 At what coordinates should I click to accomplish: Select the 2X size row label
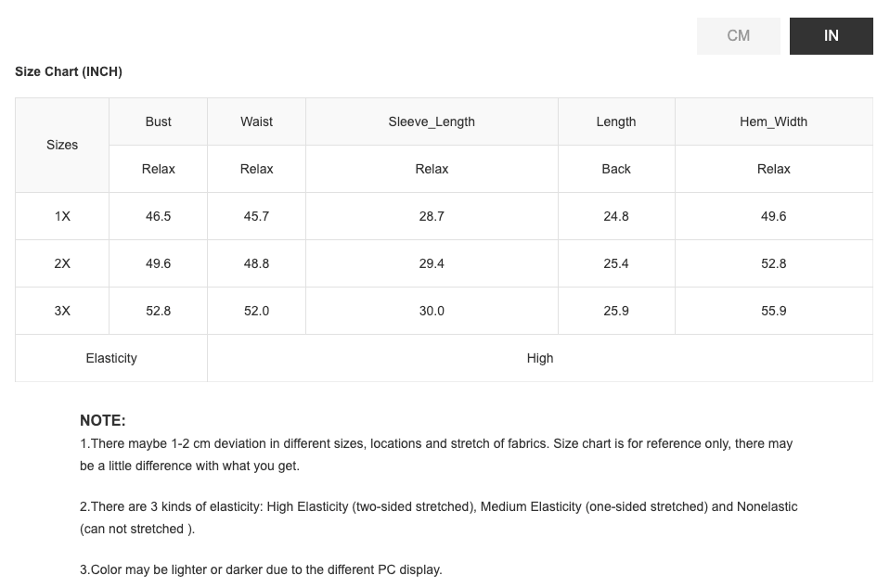click(62, 263)
